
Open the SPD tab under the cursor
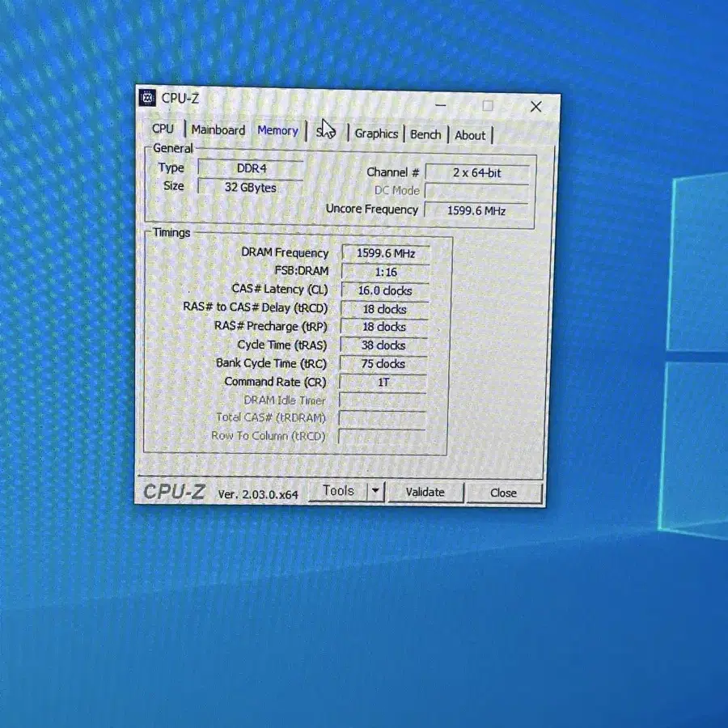pyautogui.click(x=326, y=133)
